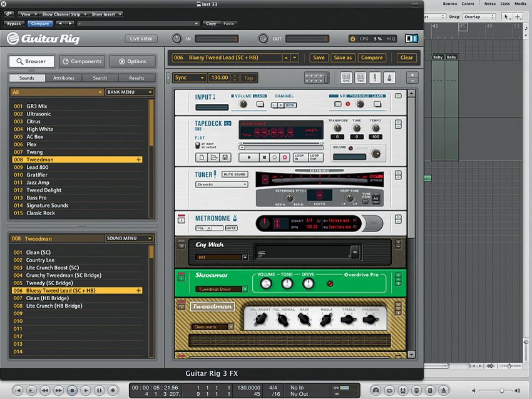Select the Search sub-tab
The height and width of the screenshot is (399, 532).
coord(100,78)
